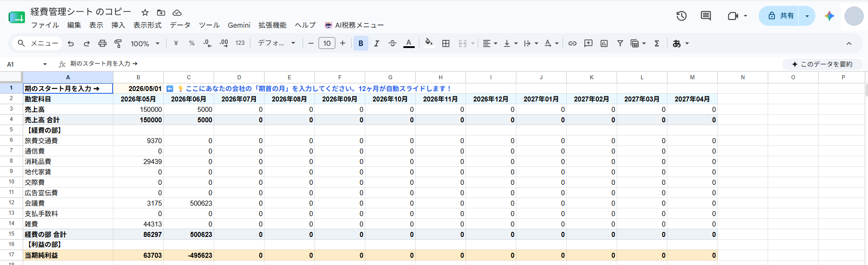The height and width of the screenshot is (265, 868).
Task: Open the AI税務メニュー menu
Action: 354,25
